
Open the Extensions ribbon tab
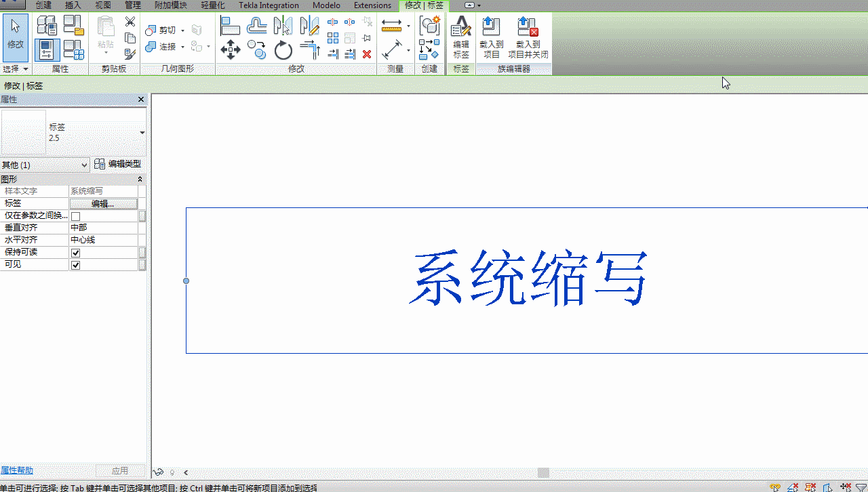click(372, 5)
